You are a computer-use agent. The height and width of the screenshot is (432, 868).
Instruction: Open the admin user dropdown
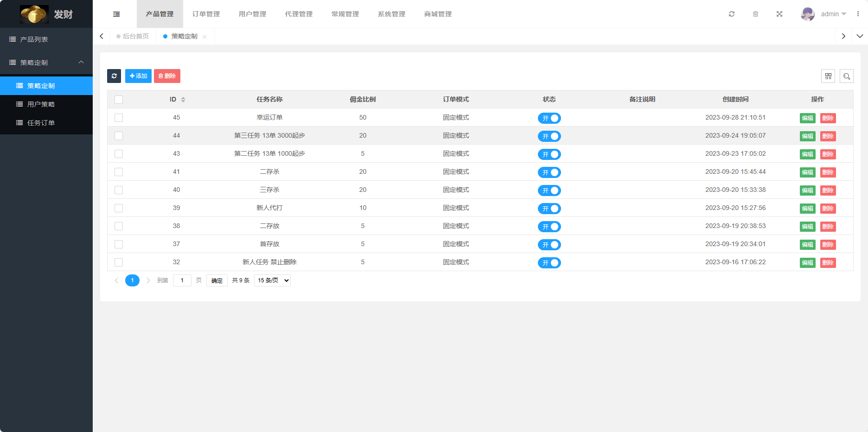(834, 14)
